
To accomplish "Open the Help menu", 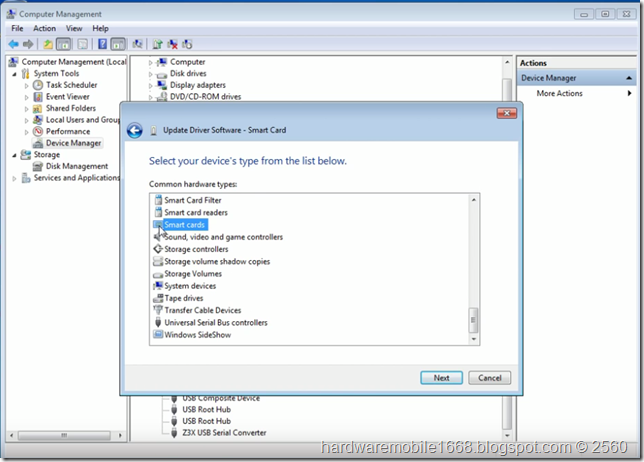I will pos(100,28).
